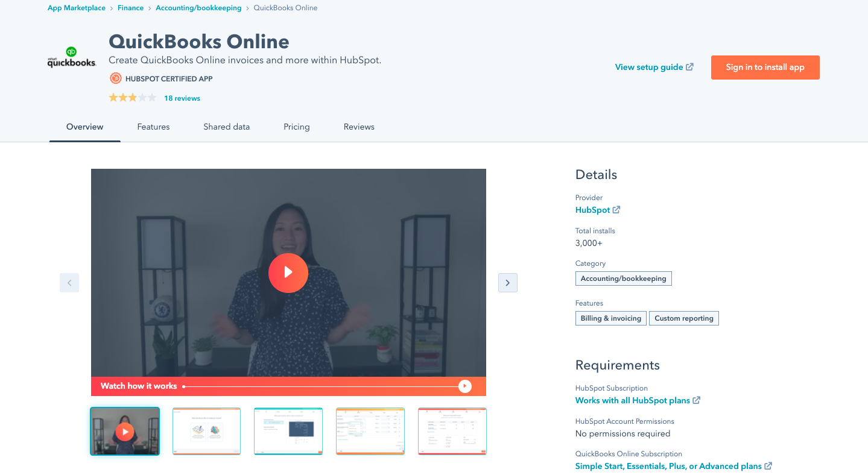The width and height of the screenshot is (868, 475).
Task: Switch to the Features tab
Action: tap(153, 127)
